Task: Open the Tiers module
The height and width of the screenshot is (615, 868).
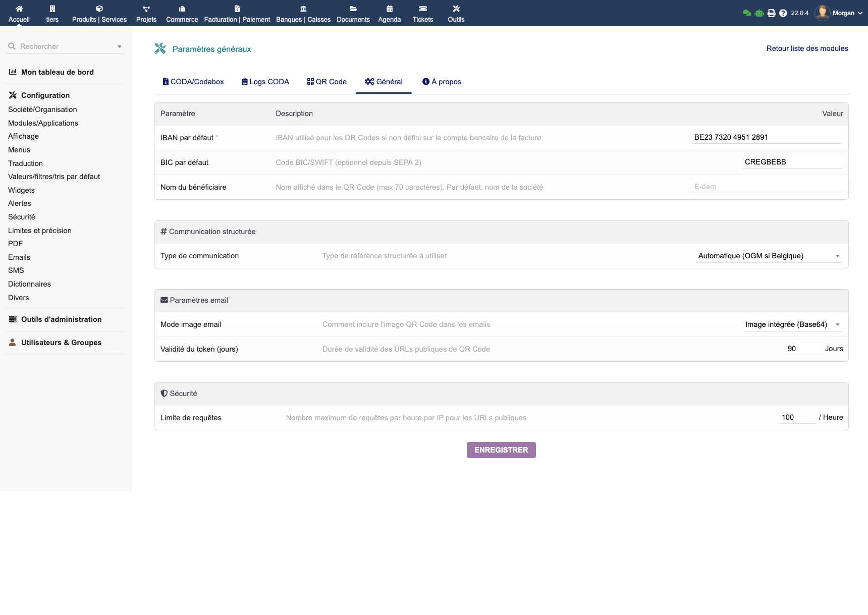Action: tap(52, 13)
